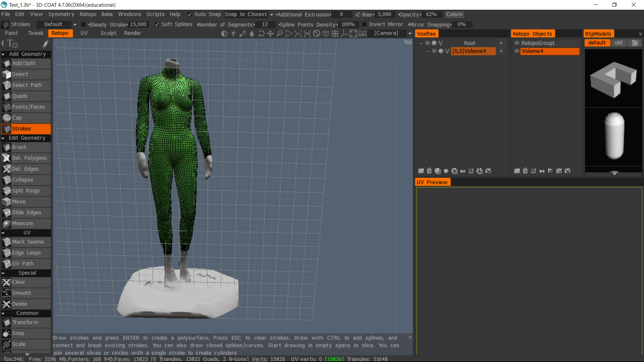Click trash icon in VoxTree panel
Viewport: 644px width, 362px height.
(x=429, y=171)
